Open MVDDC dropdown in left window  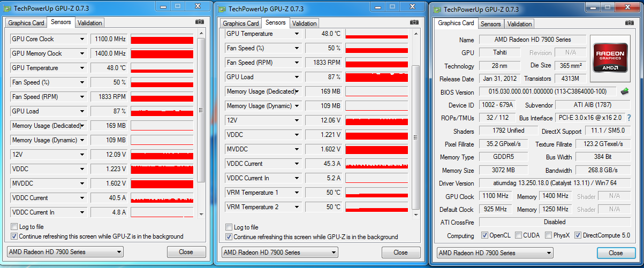(82, 183)
